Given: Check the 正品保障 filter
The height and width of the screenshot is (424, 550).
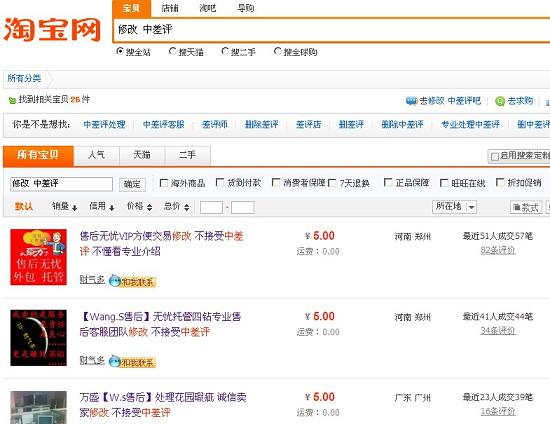Looking at the screenshot, I should pos(388,182).
